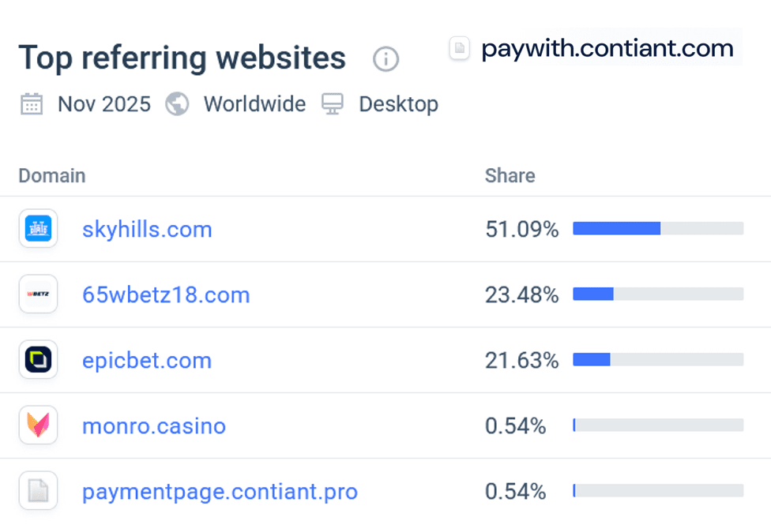
Task: Click the skyhills.com favicon
Action: click(38, 229)
